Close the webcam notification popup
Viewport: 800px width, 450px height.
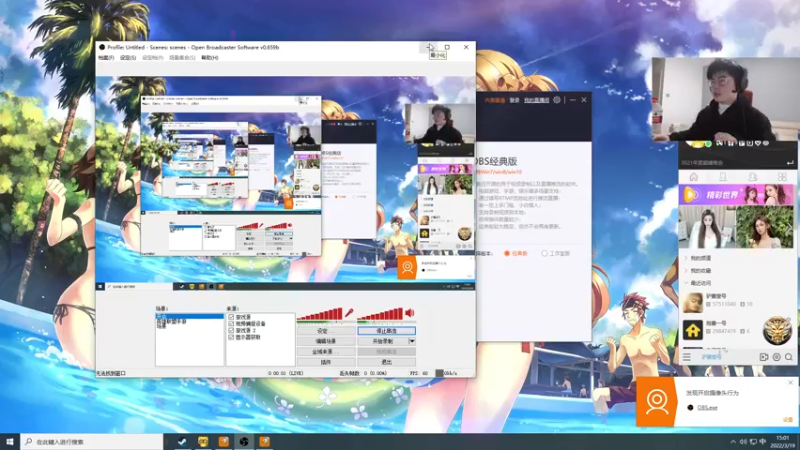(x=791, y=382)
